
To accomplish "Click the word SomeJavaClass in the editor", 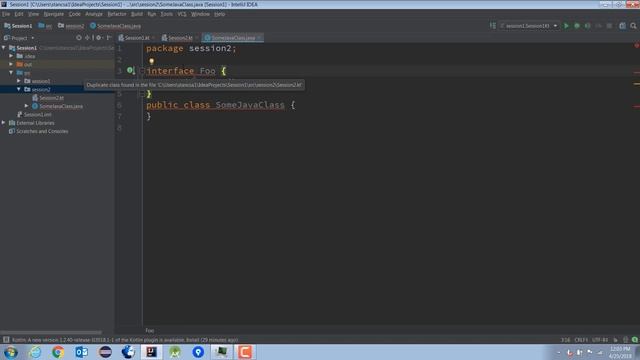I will coord(250,105).
